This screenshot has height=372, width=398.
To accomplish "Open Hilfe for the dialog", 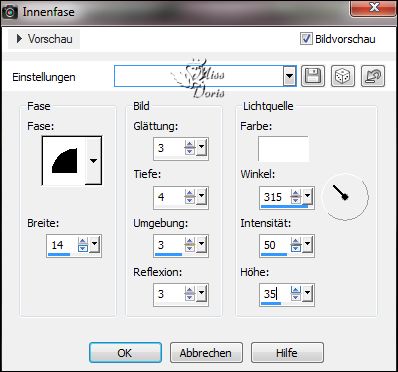I will [287, 353].
